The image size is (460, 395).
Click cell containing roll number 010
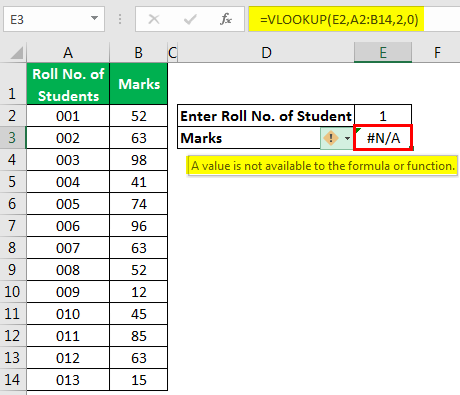click(x=68, y=314)
